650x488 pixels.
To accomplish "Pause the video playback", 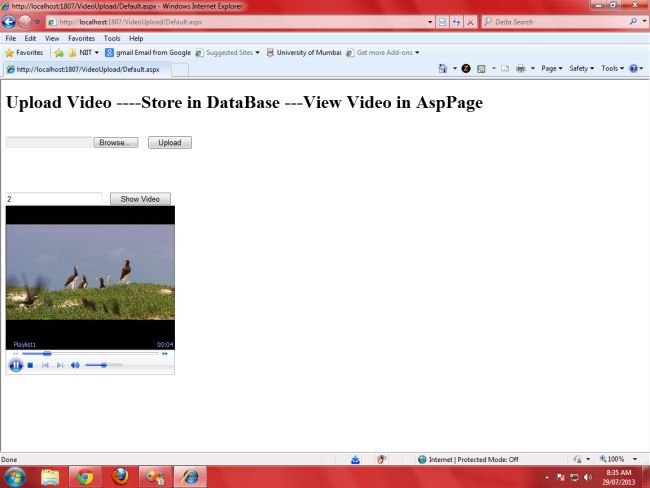I will pyautogui.click(x=16, y=365).
